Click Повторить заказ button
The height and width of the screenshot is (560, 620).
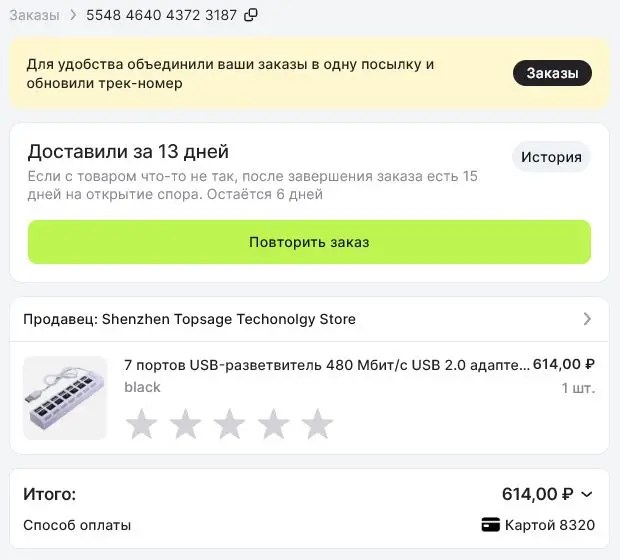(x=310, y=242)
